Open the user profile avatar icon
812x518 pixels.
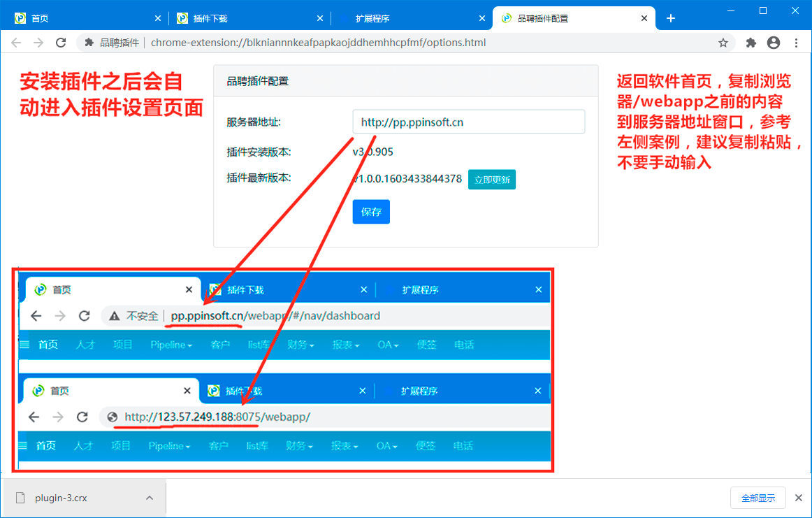[774, 43]
